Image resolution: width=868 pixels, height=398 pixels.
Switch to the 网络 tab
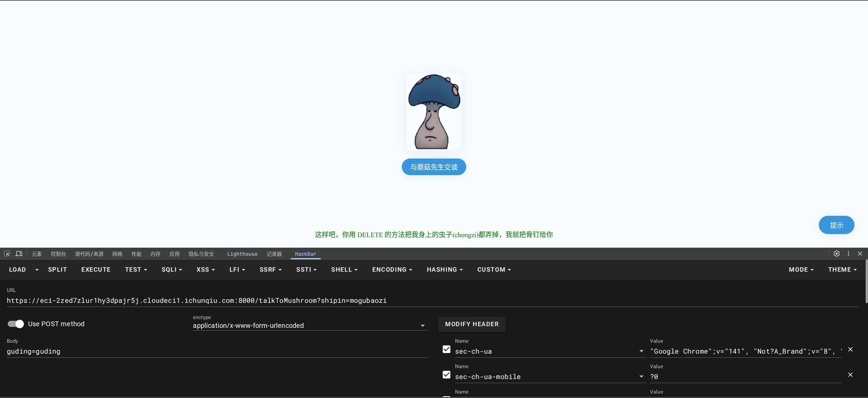click(117, 254)
